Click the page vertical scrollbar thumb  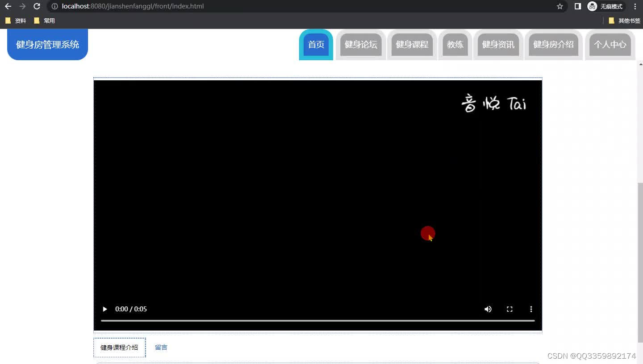640,262
